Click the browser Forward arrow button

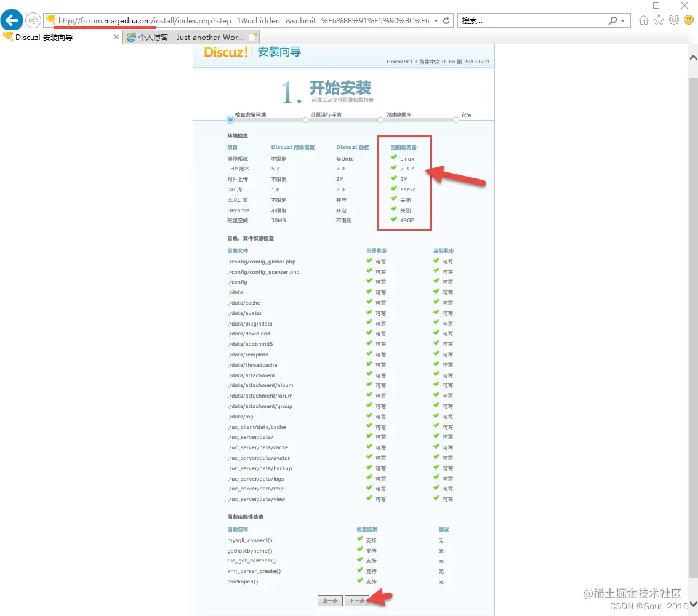click(x=33, y=20)
